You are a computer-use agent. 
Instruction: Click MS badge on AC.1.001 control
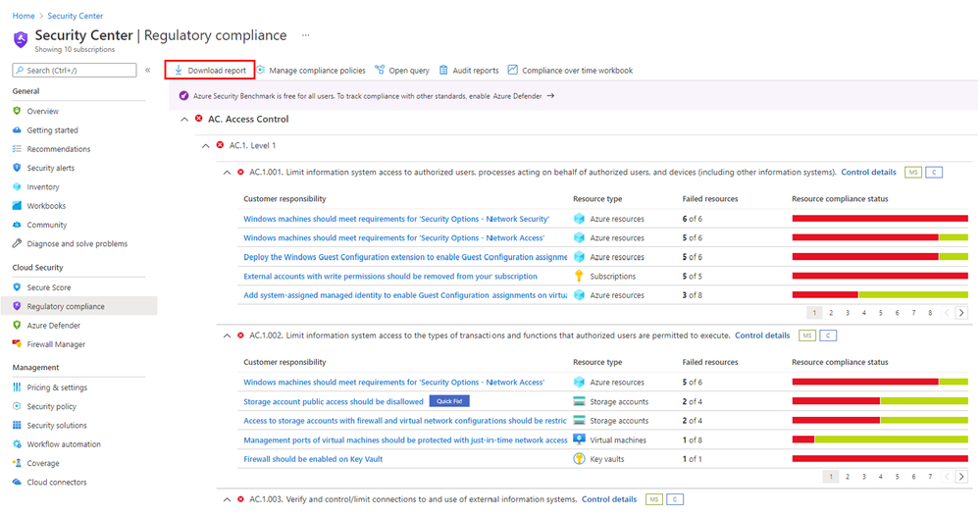[x=912, y=173]
